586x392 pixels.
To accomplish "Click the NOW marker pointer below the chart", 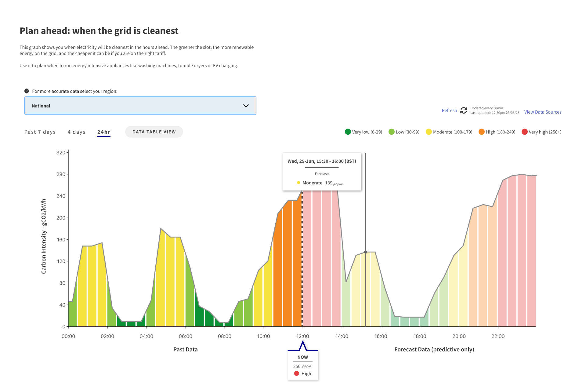I will pyautogui.click(x=303, y=346).
